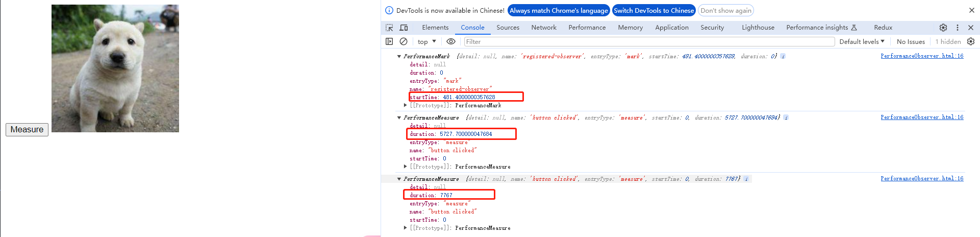Toggle the device toolbar icon
Screen dimensions: 980x237
pyautogui.click(x=404, y=28)
